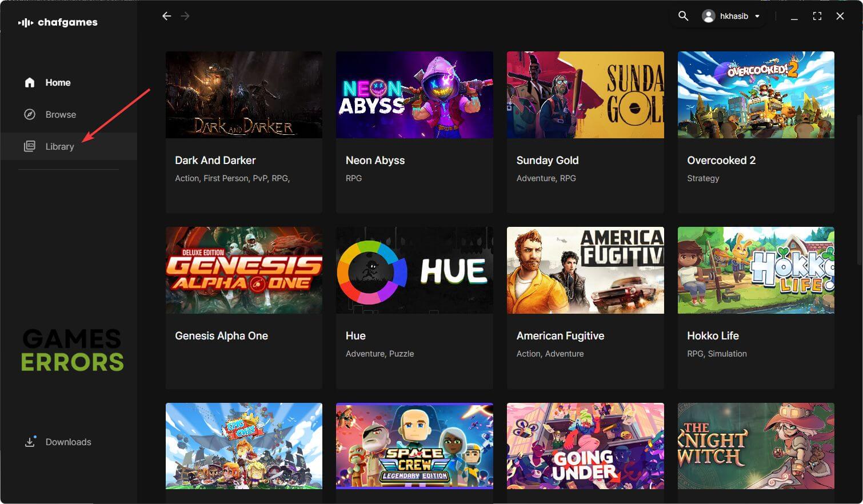Click the Browse compass icon
This screenshot has width=863, height=504.
(x=30, y=114)
